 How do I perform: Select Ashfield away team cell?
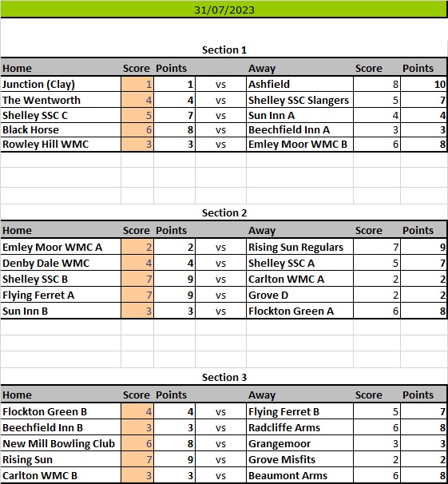tap(299, 84)
